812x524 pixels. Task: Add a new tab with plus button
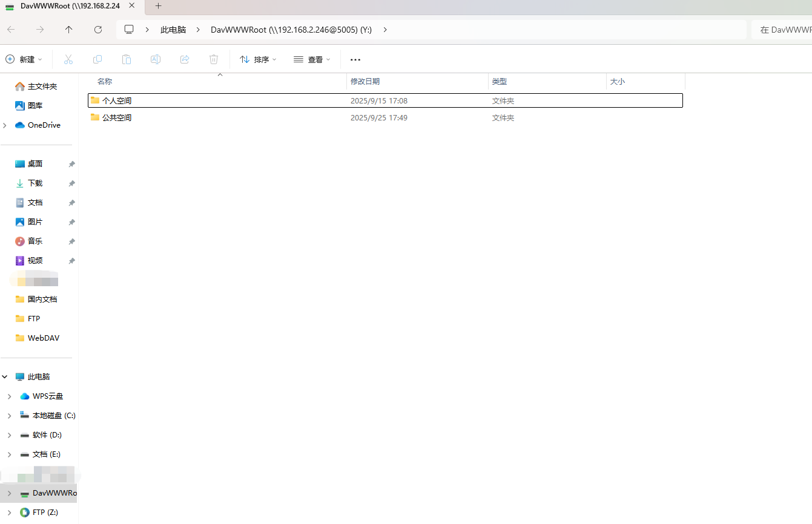pyautogui.click(x=159, y=6)
